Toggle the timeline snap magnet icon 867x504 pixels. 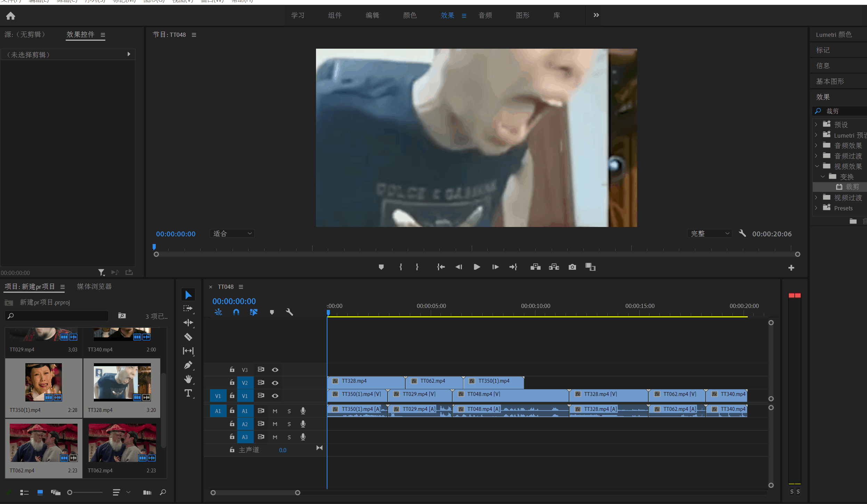[236, 312]
